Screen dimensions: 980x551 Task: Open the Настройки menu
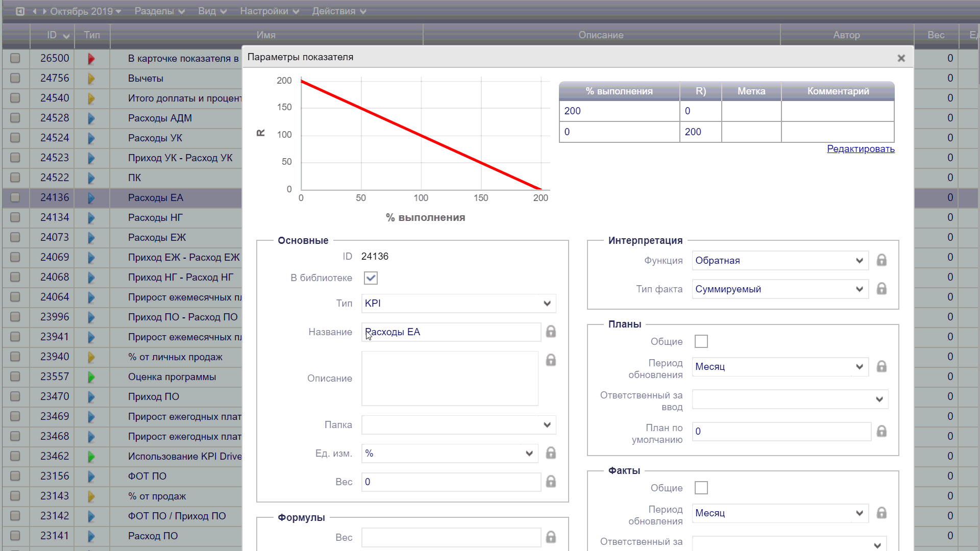click(269, 11)
